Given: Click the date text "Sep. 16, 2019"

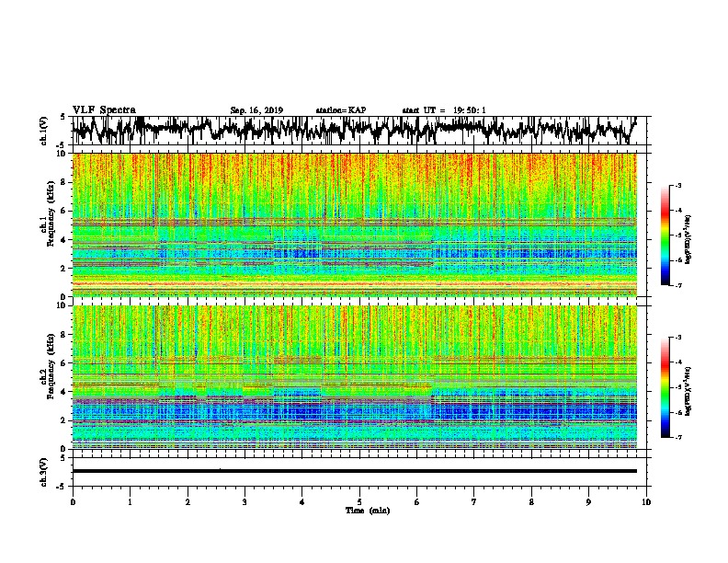Looking at the screenshot, I should [x=256, y=110].
